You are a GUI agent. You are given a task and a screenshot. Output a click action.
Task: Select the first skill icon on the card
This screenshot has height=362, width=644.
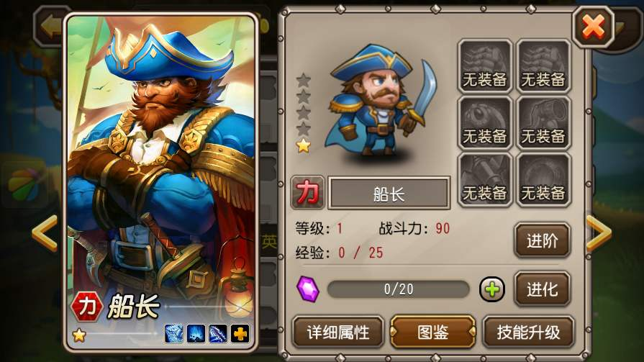[x=174, y=334]
